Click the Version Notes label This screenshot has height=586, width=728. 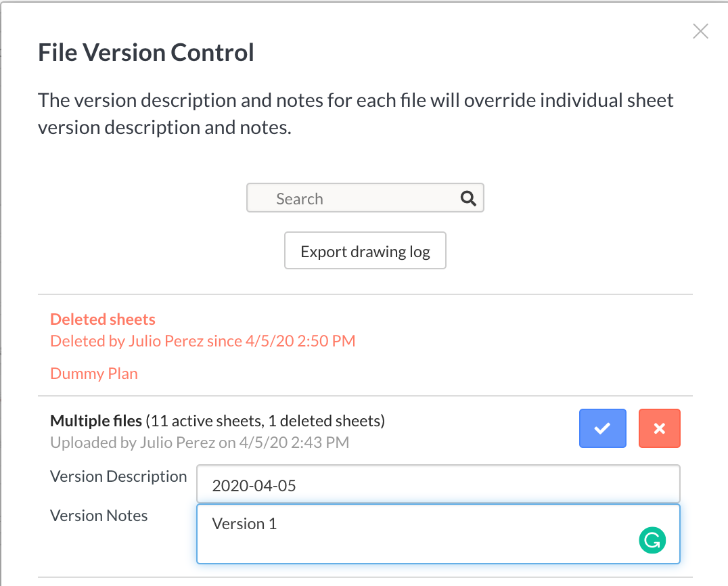tap(99, 516)
